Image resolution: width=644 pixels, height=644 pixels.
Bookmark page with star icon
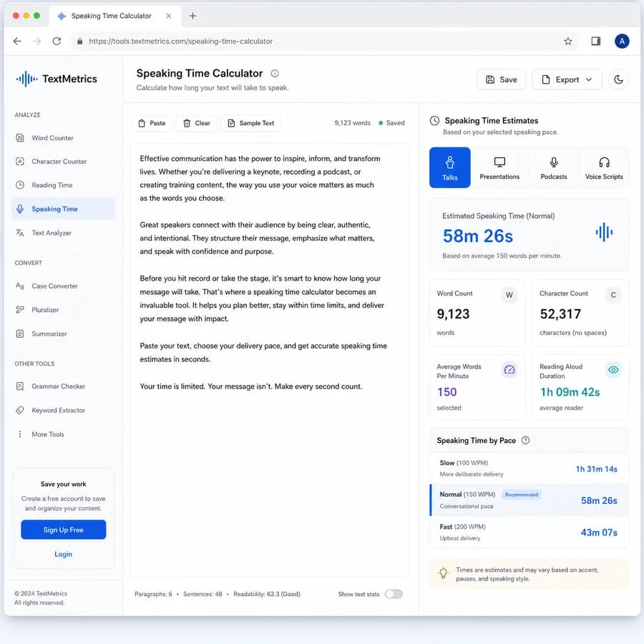coord(568,41)
